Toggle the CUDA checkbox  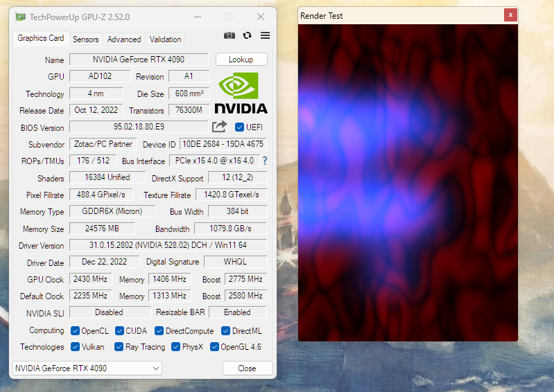(119, 330)
